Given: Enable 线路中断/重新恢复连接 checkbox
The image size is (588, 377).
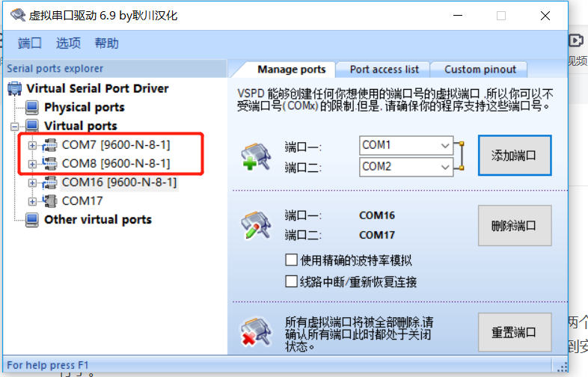Looking at the screenshot, I should (x=291, y=281).
